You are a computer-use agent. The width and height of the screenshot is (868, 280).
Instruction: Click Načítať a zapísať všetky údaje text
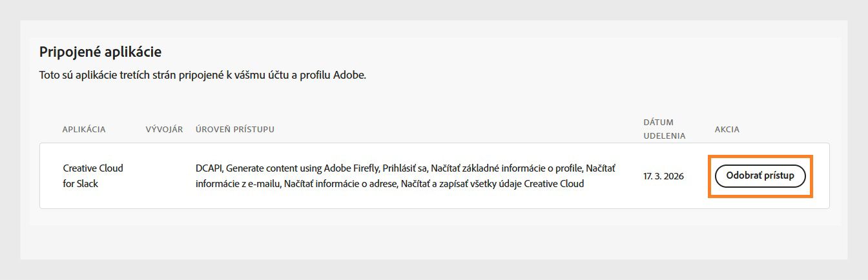click(x=461, y=184)
